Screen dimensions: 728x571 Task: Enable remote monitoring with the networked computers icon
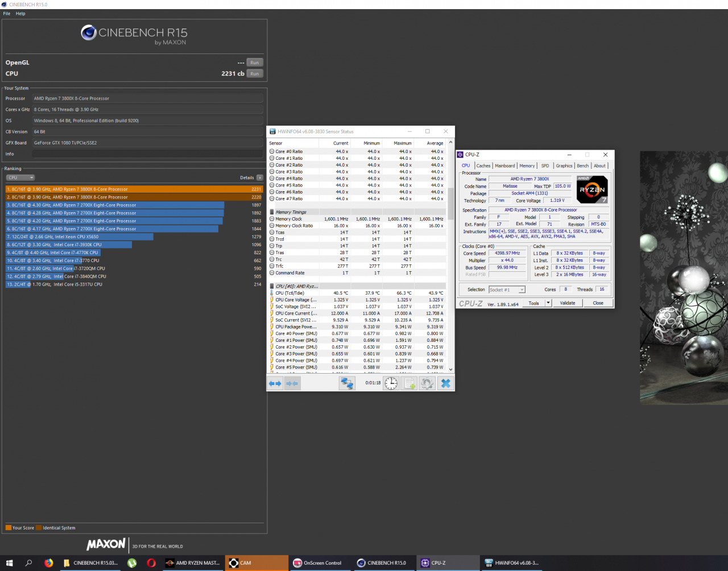[347, 383]
